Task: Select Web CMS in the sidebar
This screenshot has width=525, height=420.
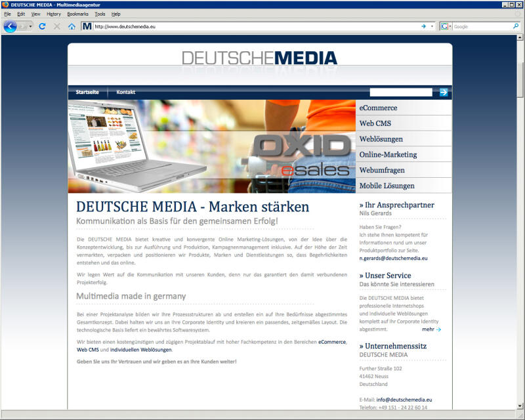Action: (377, 123)
